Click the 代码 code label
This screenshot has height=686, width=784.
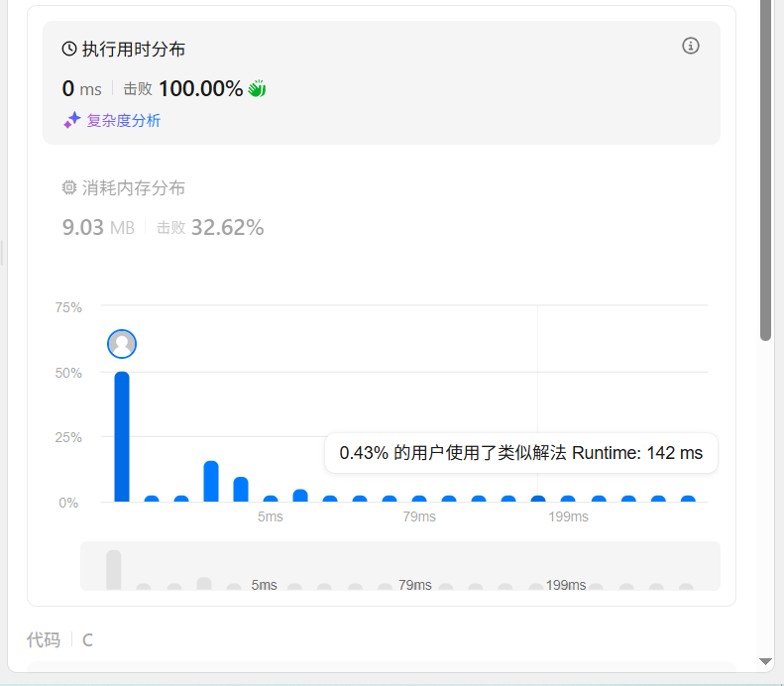tap(44, 640)
